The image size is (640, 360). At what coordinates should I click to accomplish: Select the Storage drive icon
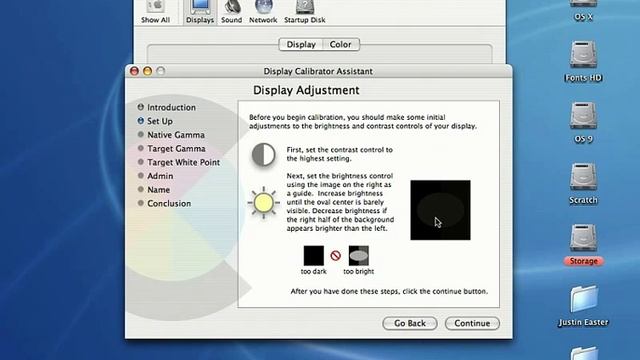(583, 238)
